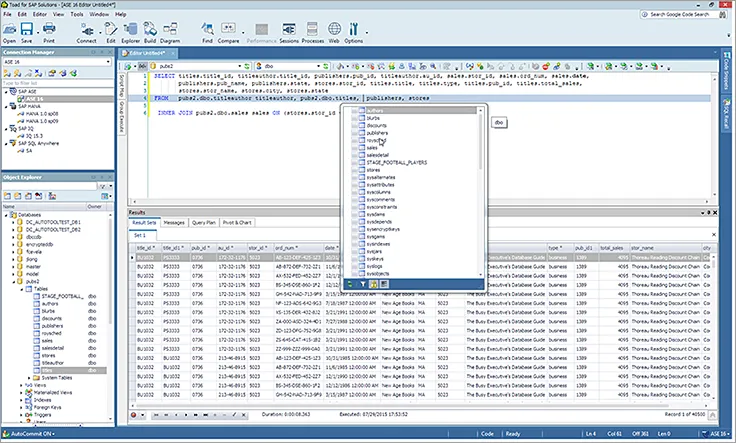Screen dimensions: 736x443
Task: Switch to the Query Plan tab
Action: click(204, 222)
